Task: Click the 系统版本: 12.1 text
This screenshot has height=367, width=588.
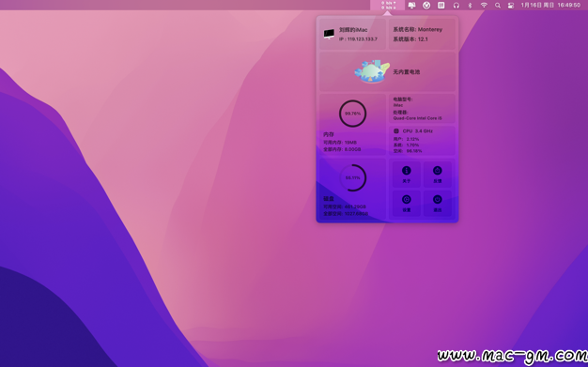Action: [410, 39]
